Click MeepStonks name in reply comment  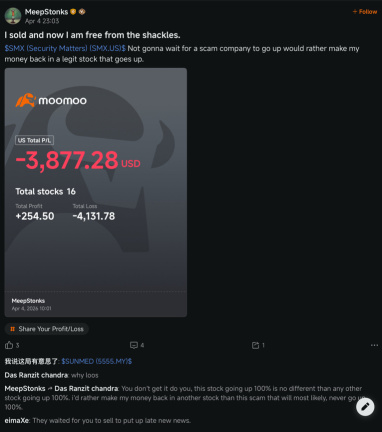pos(25,389)
